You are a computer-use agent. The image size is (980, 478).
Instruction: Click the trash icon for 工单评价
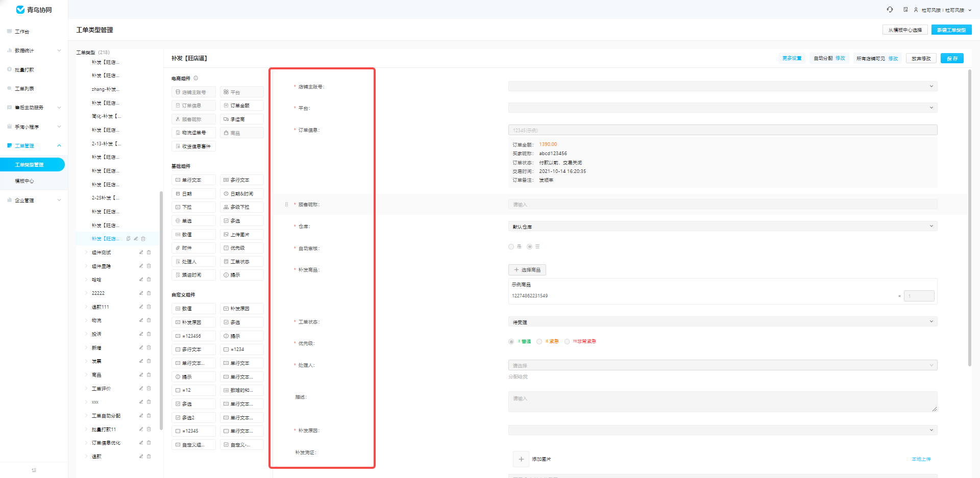tap(149, 389)
